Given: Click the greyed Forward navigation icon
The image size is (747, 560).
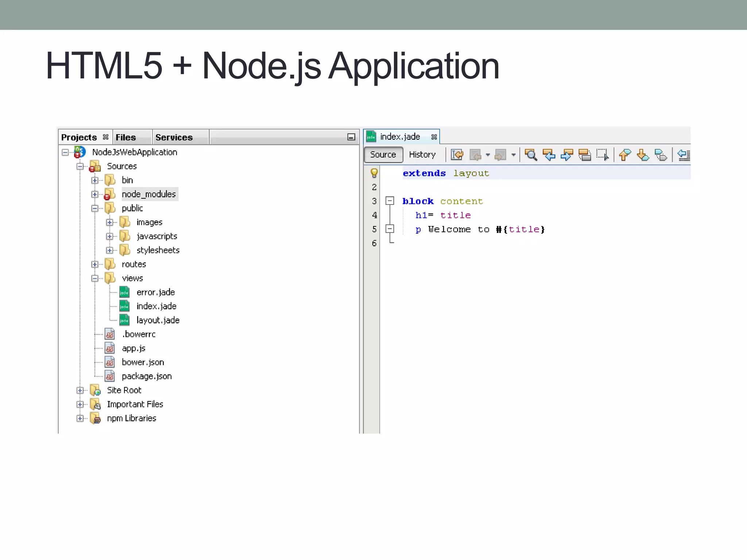Looking at the screenshot, I should click(500, 155).
